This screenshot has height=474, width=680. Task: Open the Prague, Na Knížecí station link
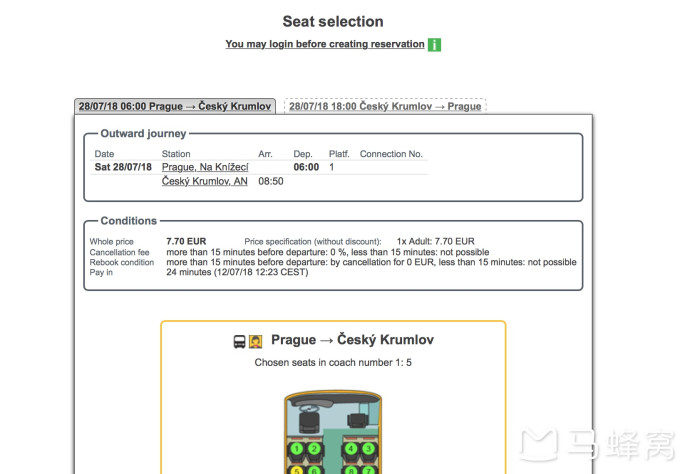click(x=205, y=167)
